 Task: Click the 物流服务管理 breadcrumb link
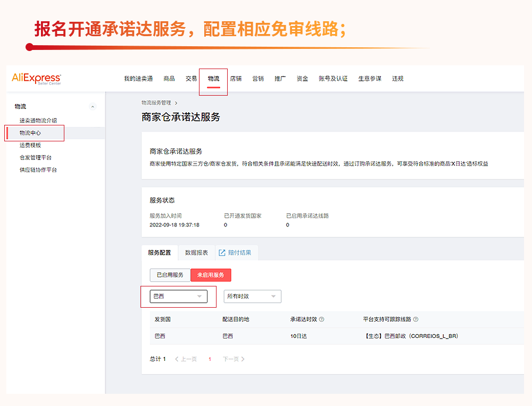(x=156, y=103)
